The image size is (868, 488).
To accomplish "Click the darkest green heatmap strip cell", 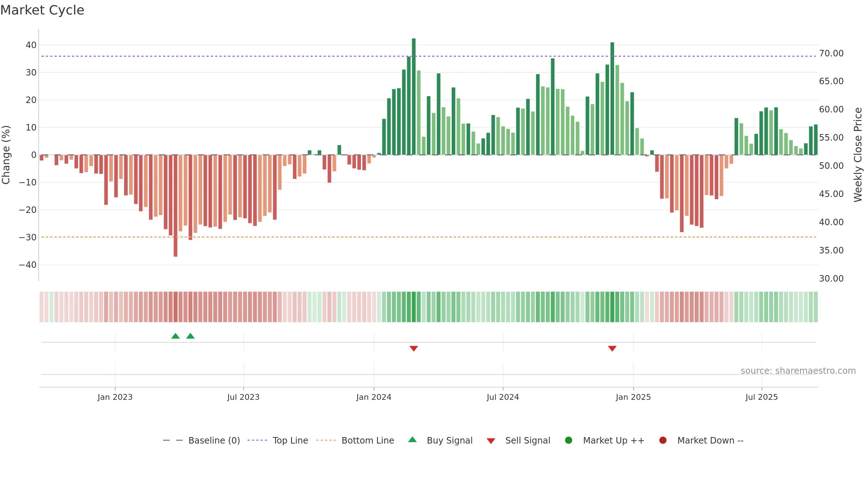I will pos(414,307).
